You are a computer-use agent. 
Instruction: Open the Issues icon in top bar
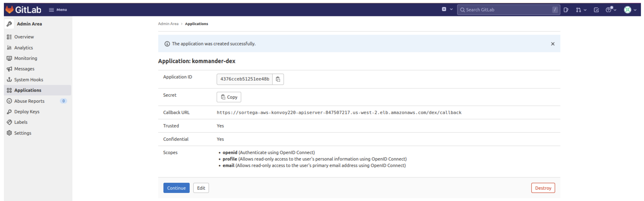tap(566, 10)
